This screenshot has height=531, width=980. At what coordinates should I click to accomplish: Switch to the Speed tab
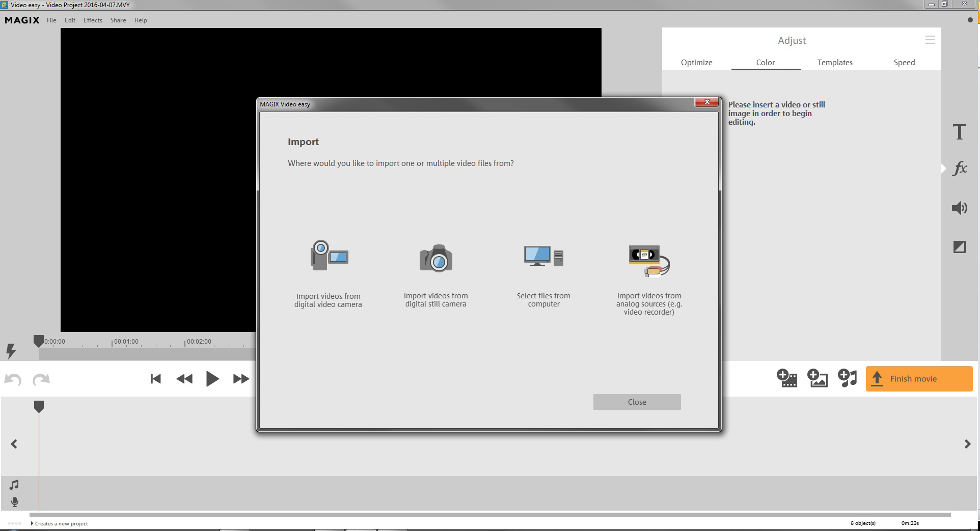(904, 62)
